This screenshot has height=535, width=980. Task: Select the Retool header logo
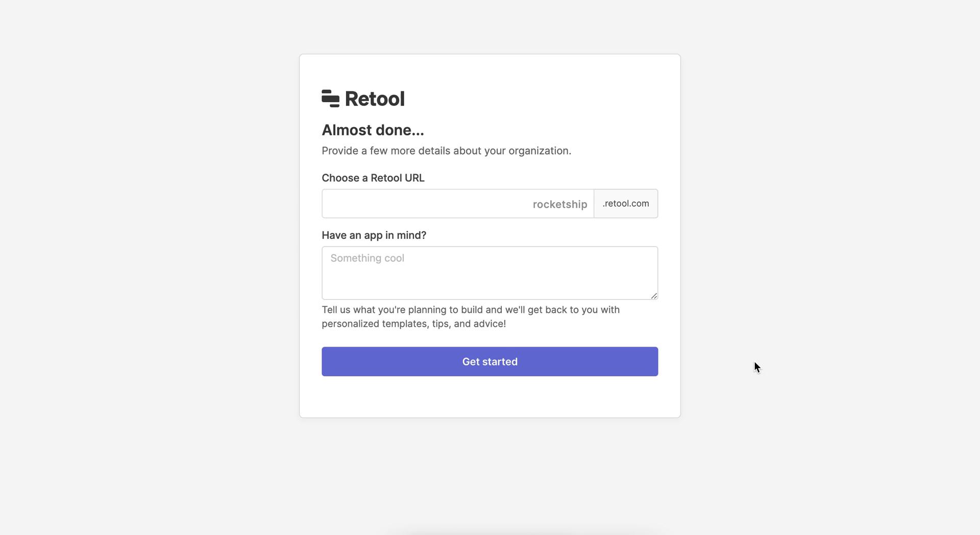pyautogui.click(x=362, y=98)
